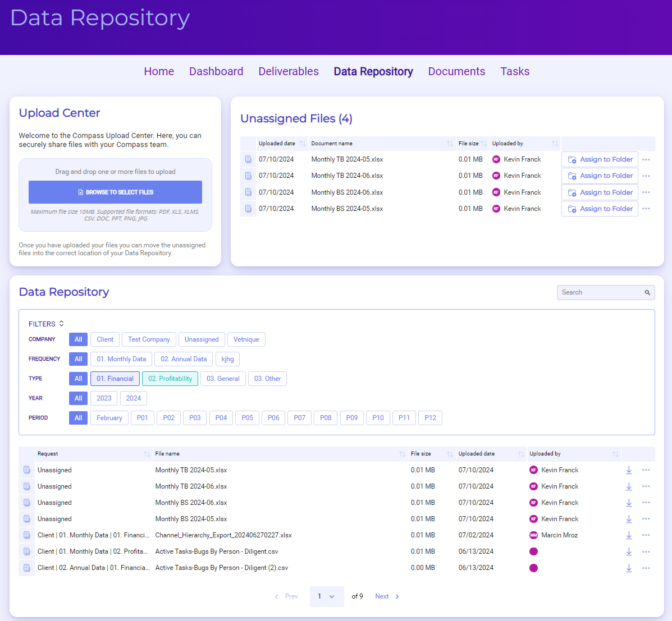
Task: Click inside the Search input field
Action: (x=595, y=292)
